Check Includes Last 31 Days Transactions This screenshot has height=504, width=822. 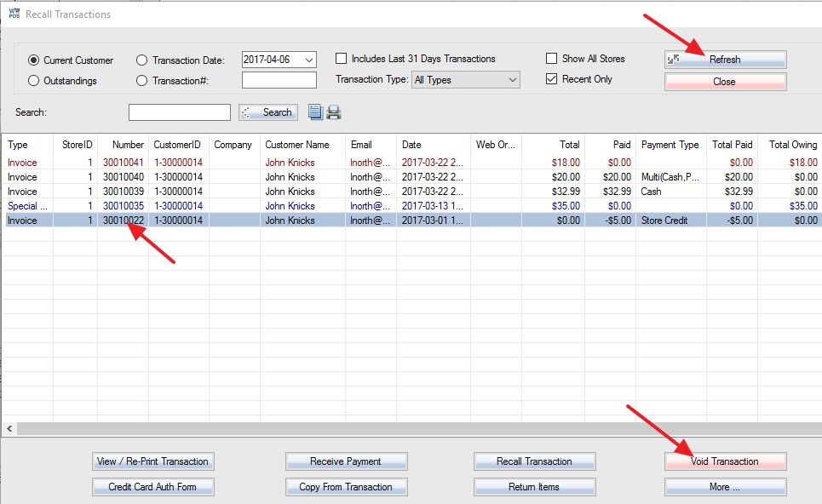(x=341, y=59)
